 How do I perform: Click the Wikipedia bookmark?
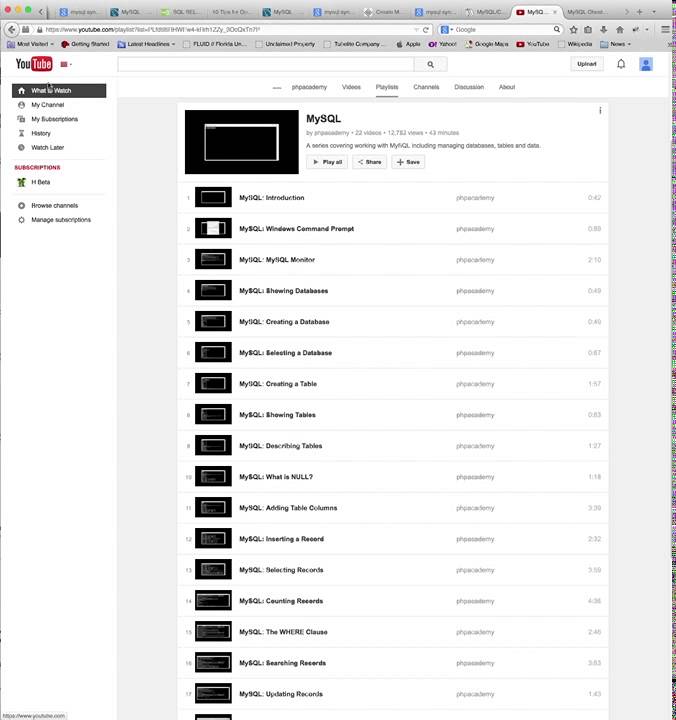(x=575, y=44)
